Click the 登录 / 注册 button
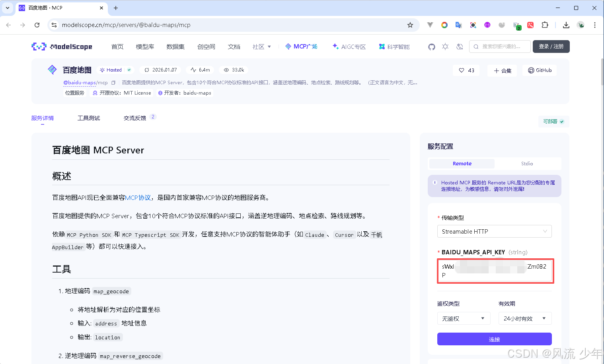Screen dimensions: 604x364 click(x=551, y=46)
